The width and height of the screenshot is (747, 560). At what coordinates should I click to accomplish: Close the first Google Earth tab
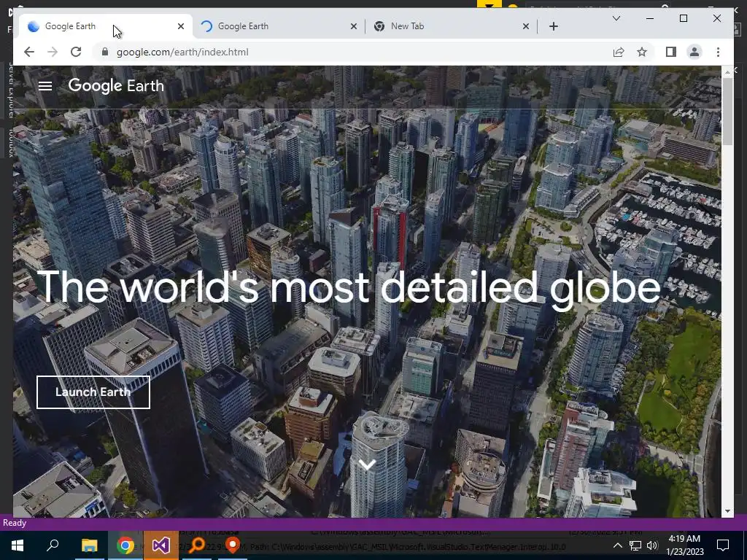tap(181, 26)
